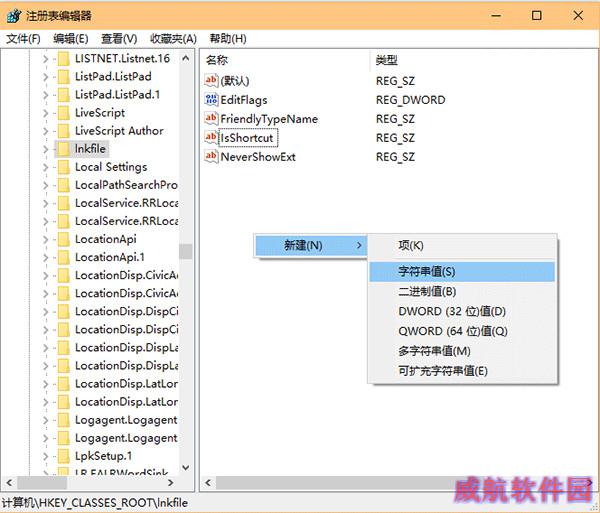Close the Registry Editor window
600x513 pixels.
pos(578,16)
